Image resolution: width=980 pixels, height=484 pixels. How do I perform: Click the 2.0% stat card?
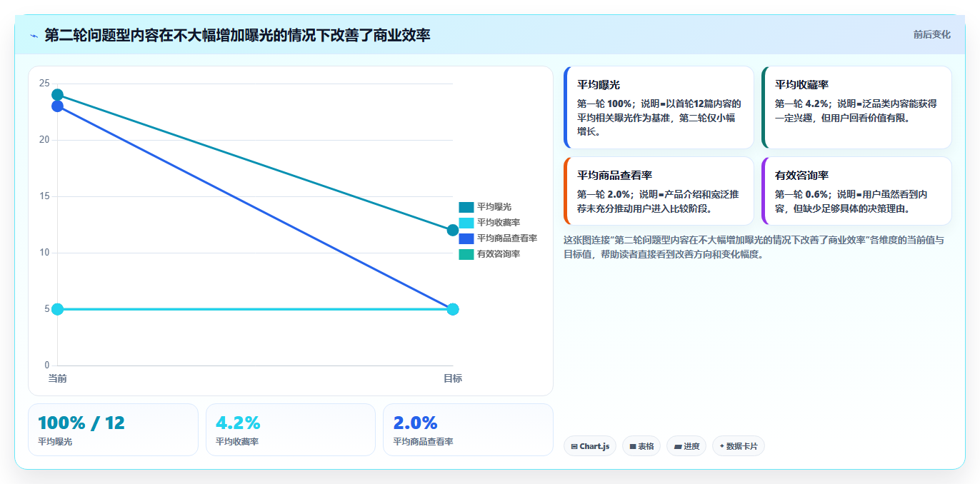pyautogui.click(x=468, y=430)
